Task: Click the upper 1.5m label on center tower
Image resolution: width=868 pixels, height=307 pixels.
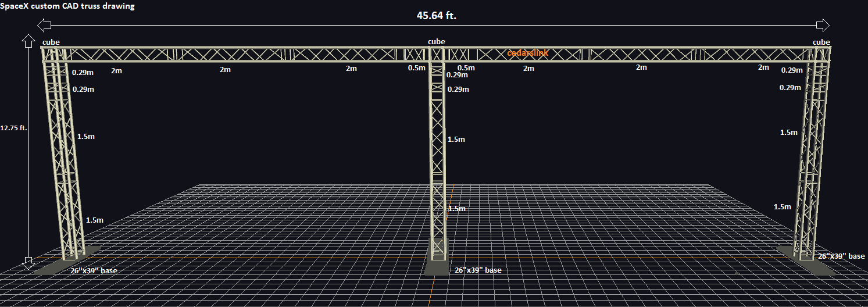Action: point(456,140)
